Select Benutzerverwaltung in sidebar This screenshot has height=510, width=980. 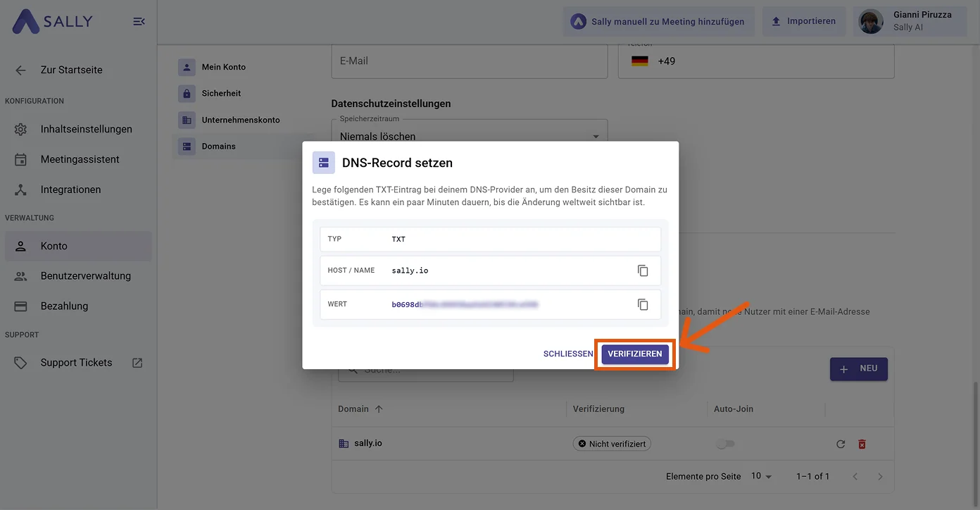[78, 276]
